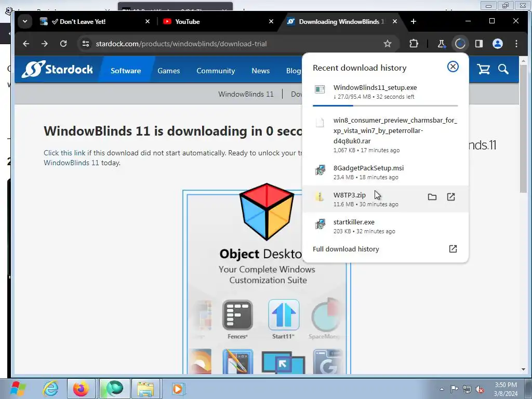Click the taskbar clock showing 3:50 PM

(506, 389)
